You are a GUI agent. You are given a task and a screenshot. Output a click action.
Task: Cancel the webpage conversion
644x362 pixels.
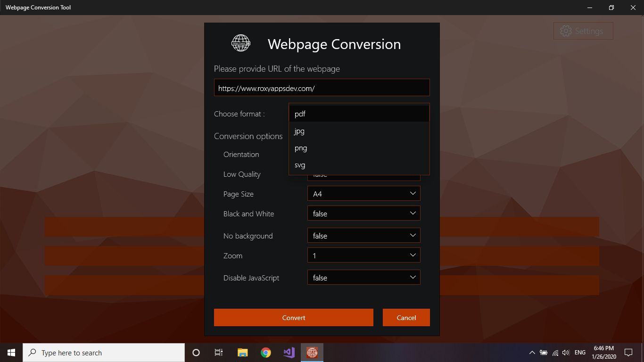(x=406, y=317)
